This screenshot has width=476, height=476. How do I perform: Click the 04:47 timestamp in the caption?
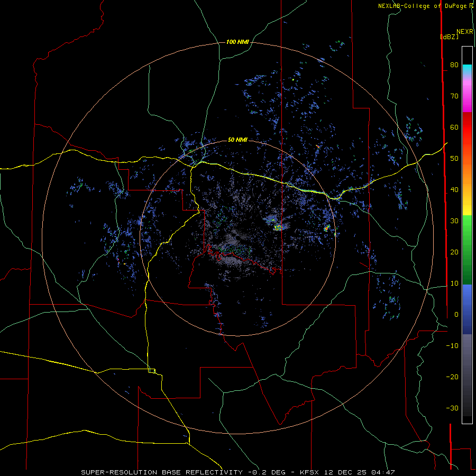click(384, 472)
